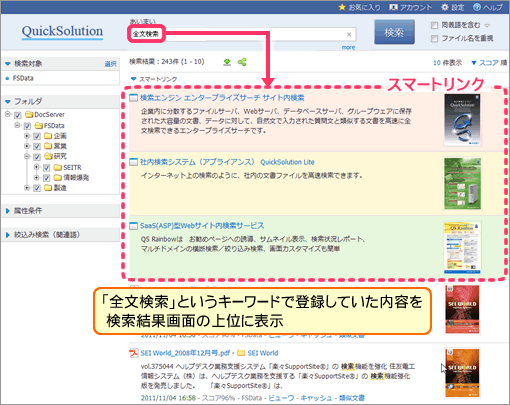Open the favorites star icon
The height and width of the screenshot is (405, 510).
342,7
